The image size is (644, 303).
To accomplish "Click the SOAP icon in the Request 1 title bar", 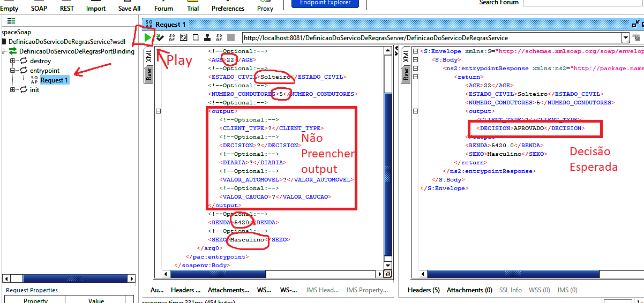I will coord(149,25).
